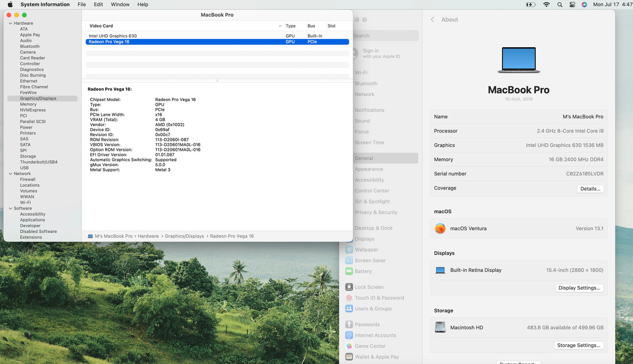Click the computer icon in path bar
Image resolution: width=633 pixels, height=364 pixels.
90,236
